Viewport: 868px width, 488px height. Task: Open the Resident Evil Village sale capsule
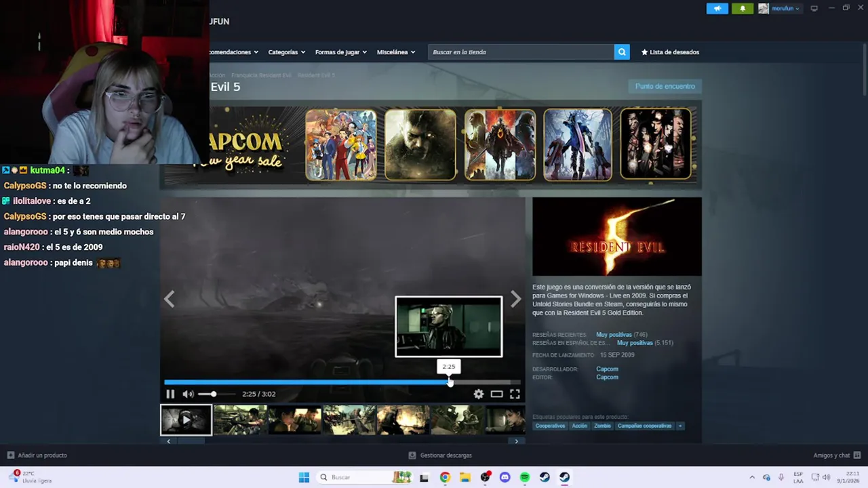tap(420, 145)
